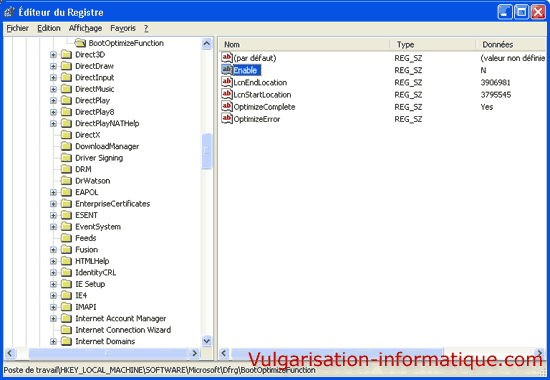Expand the DirectDraw key
The height and width of the screenshot is (380, 550).
point(53,66)
